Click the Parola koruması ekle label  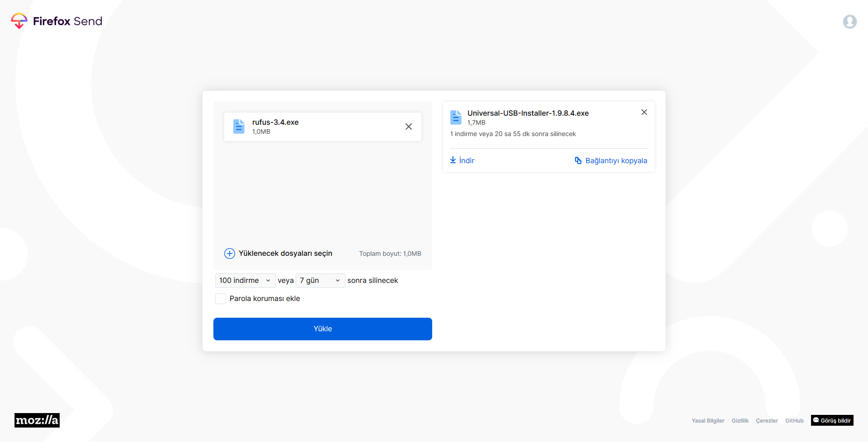pos(265,299)
